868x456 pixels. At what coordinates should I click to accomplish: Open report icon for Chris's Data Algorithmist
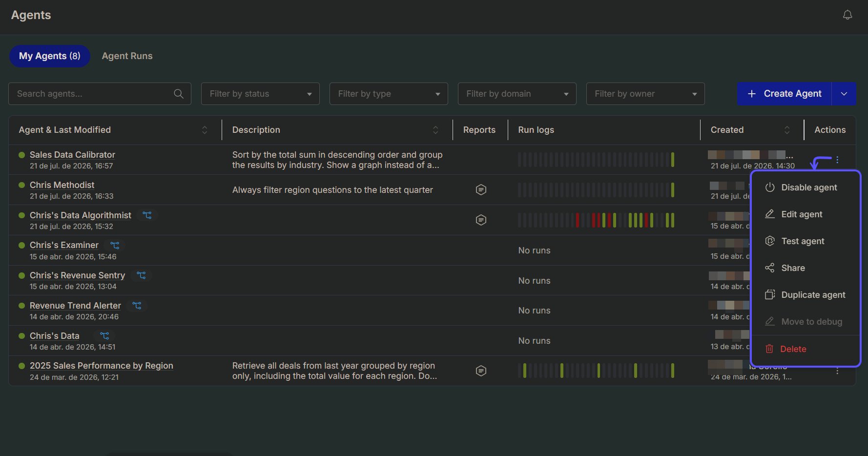pos(481,220)
